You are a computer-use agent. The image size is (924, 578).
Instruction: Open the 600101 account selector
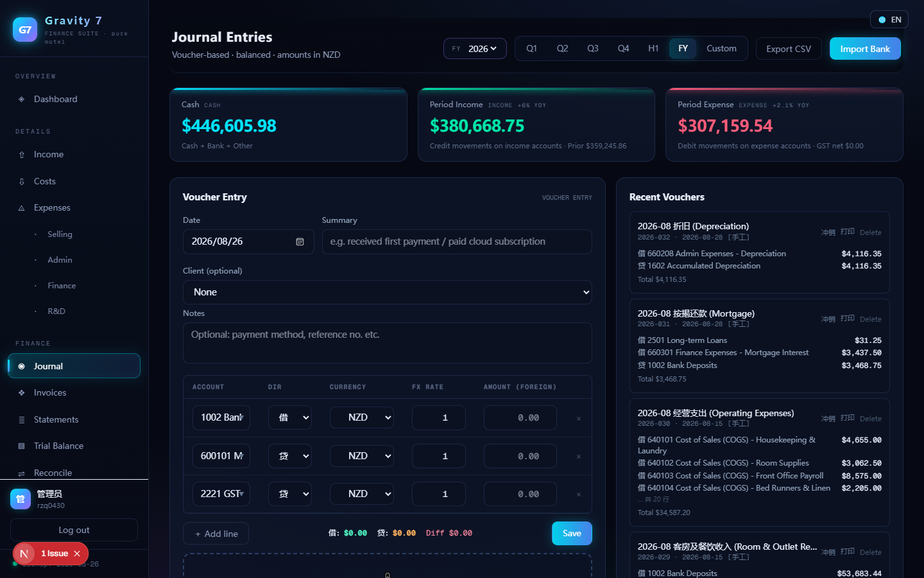point(221,456)
